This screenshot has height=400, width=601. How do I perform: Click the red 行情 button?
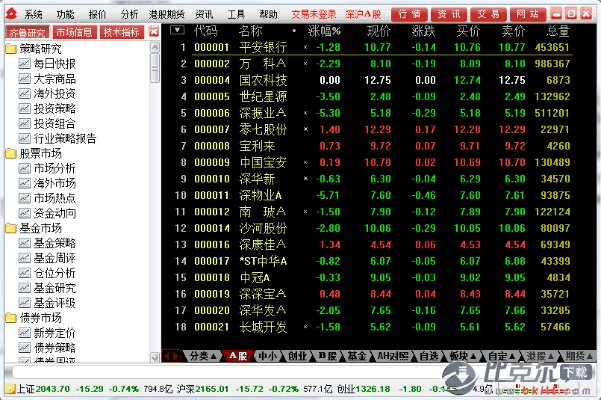click(x=409, y=15)
